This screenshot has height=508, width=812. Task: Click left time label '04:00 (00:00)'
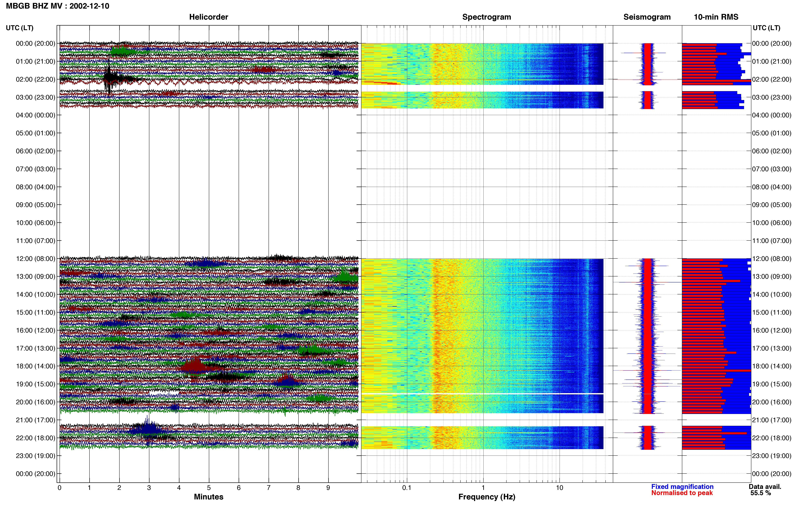tap(35, 115)
